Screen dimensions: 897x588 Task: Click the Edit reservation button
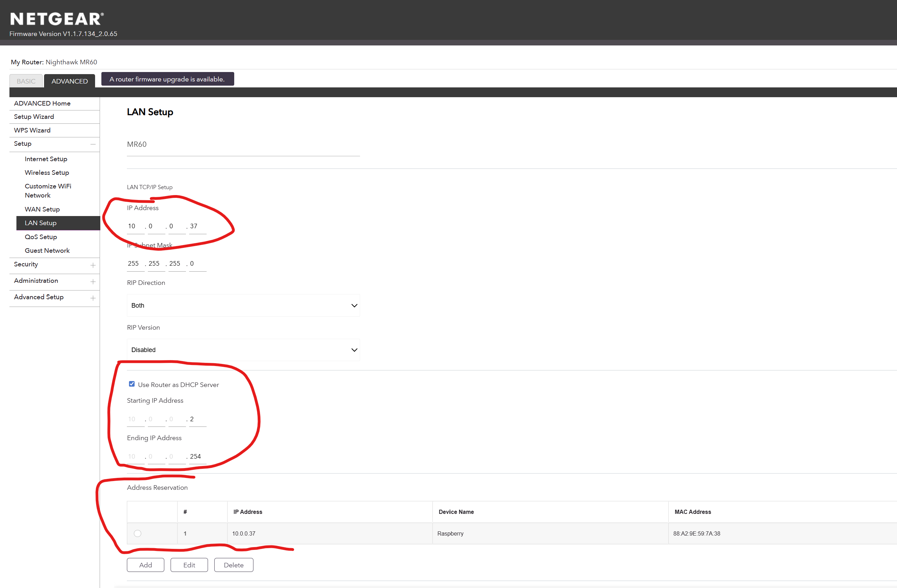189,565
